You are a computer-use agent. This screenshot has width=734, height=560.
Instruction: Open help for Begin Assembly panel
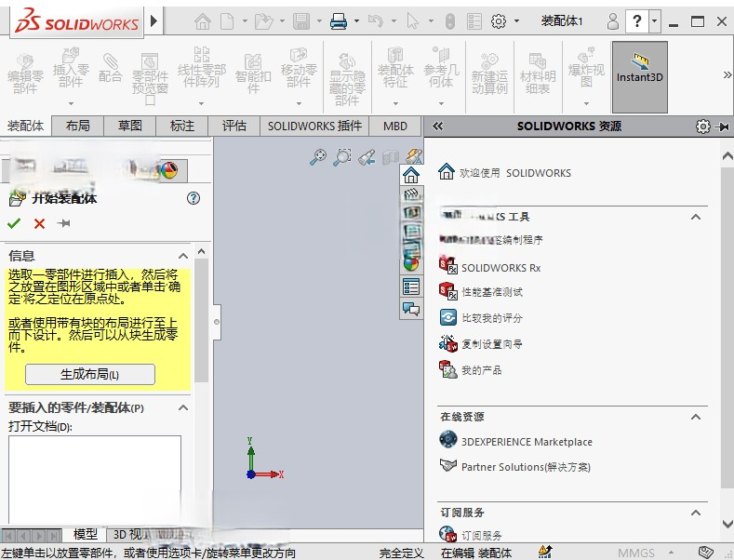[x=193, y=198]
